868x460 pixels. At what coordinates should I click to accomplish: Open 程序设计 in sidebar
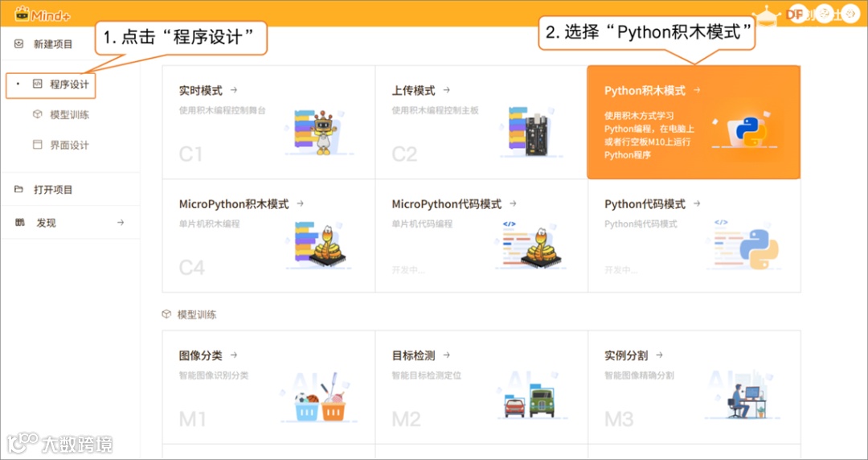tap(69, 84)
